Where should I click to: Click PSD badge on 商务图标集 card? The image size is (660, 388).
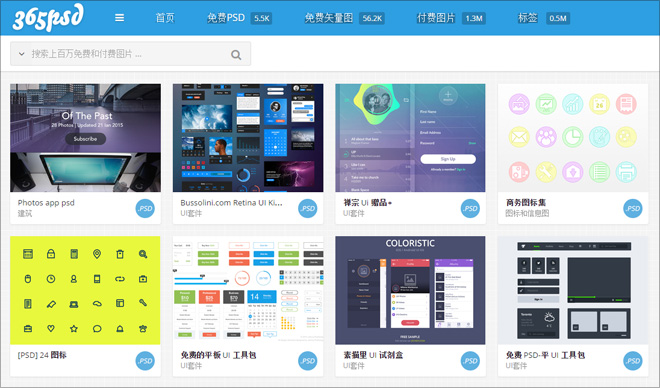(x=633, y=209)
